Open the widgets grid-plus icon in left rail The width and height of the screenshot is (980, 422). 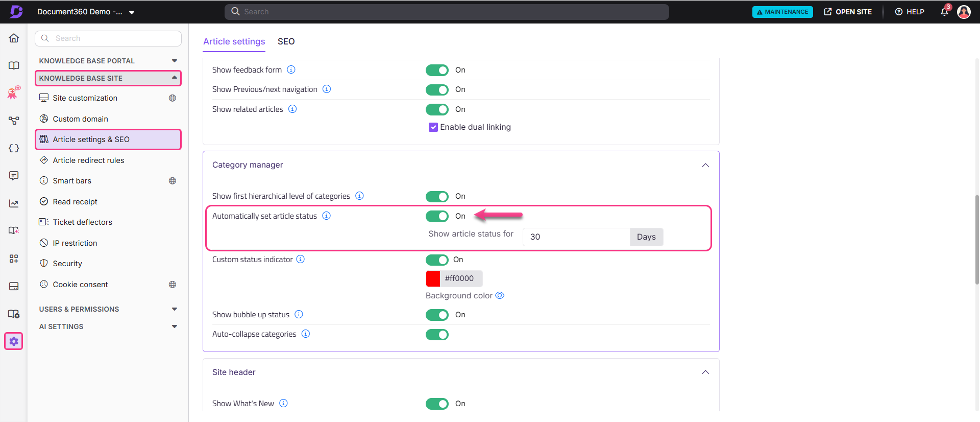pos(14,259)
